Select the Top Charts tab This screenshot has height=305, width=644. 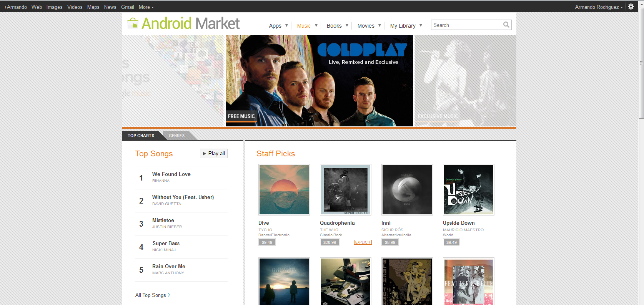(141, 136)
